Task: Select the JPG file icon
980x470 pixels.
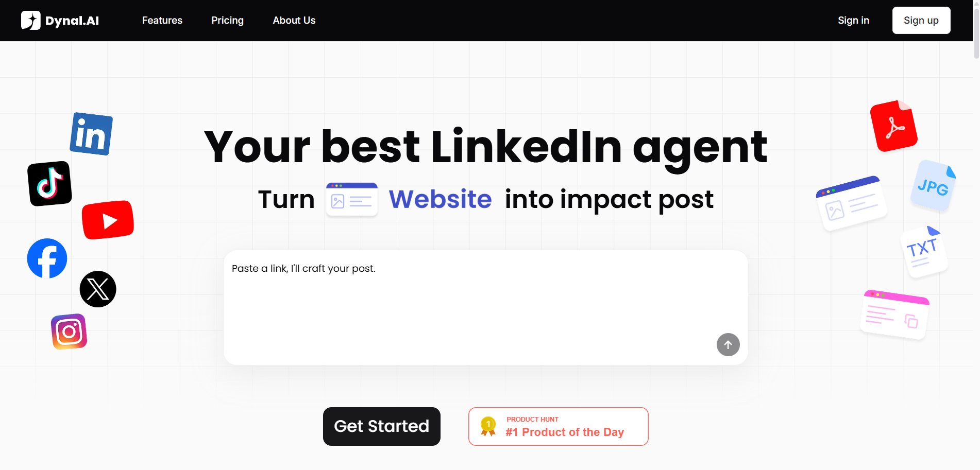Action: pyautogui.click(x=933, y=187)
